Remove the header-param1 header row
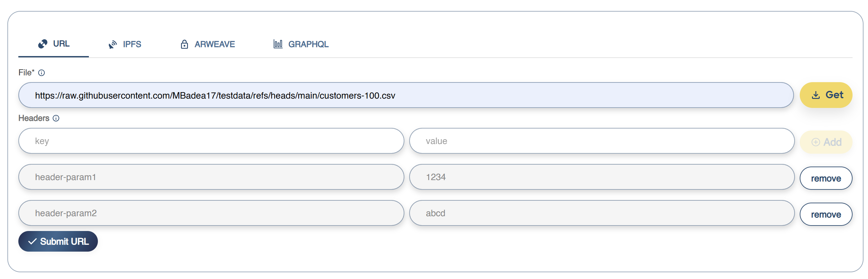The width and height of the screenshot is (868, 279). [x=826, y=178]
